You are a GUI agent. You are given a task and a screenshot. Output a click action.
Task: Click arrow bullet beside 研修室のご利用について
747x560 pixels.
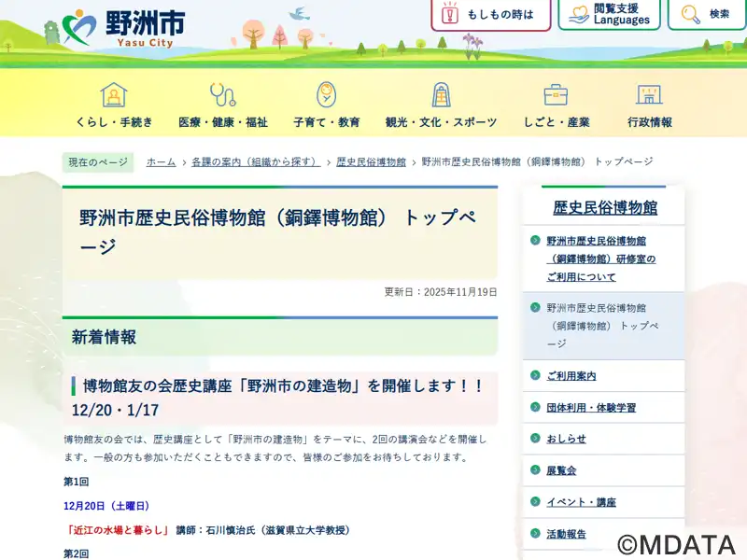(x=535, y=240)
